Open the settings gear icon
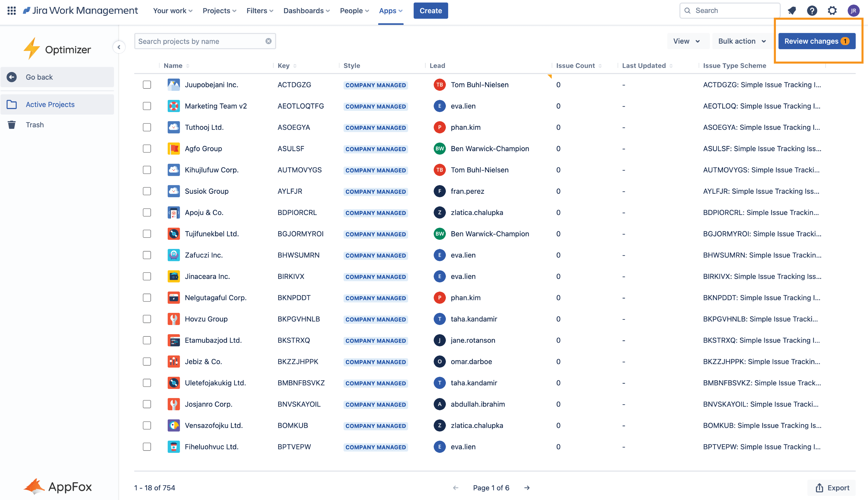The width and height of the screenshot is (868, 500). coord(832,11)
